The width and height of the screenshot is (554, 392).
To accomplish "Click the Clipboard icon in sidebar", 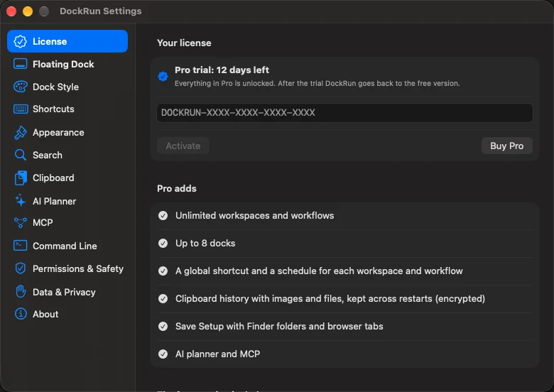I will pyautogui.click(x=21, y=178).
